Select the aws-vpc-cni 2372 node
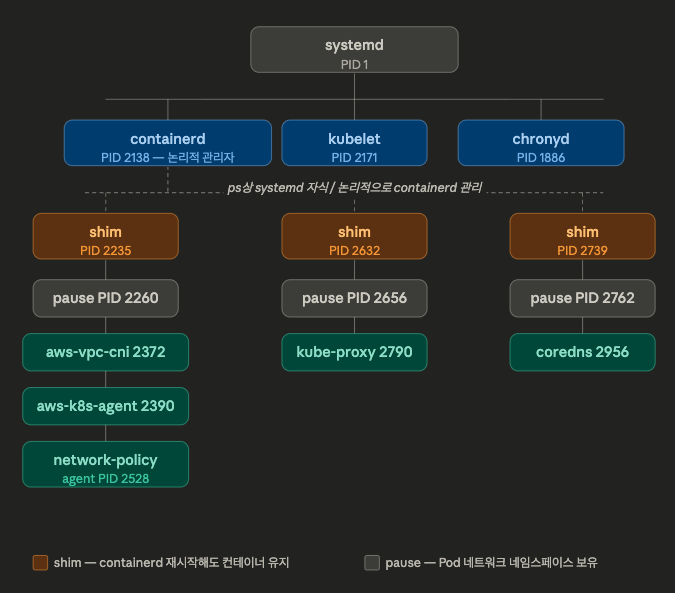This screenshot has height=593, width=675. (105, 352)
